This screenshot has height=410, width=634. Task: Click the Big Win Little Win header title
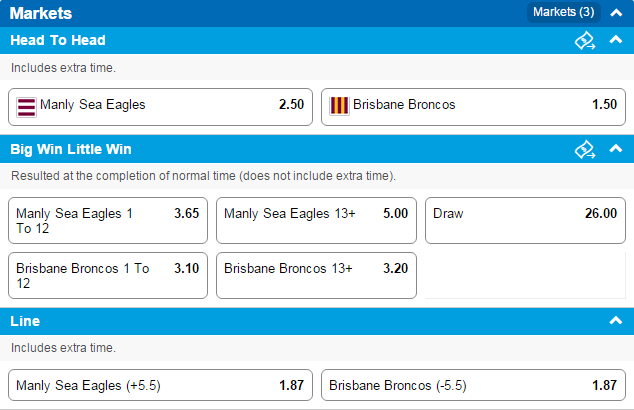tap(71, 149)
